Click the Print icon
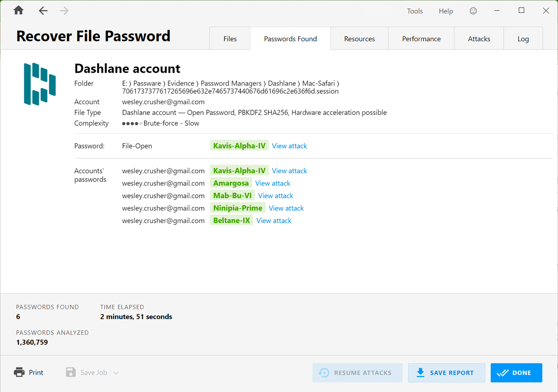This screenshot has height=392, width=558. click(x=20, y=372)
